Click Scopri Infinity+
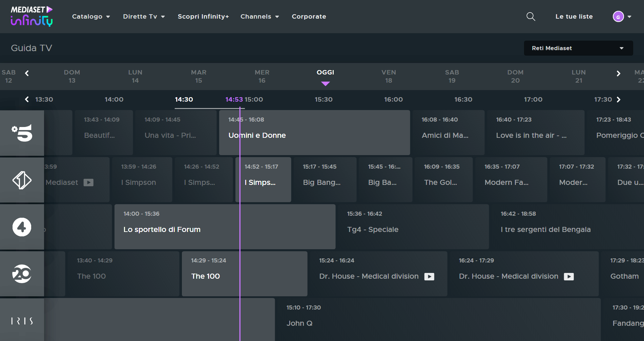This screenshot has height=341, width=644. 203,16
